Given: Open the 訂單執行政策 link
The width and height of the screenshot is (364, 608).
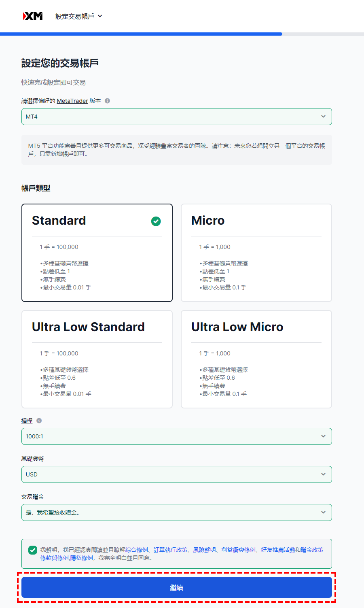Looking at the screenshot, I should tap(171, 550).
